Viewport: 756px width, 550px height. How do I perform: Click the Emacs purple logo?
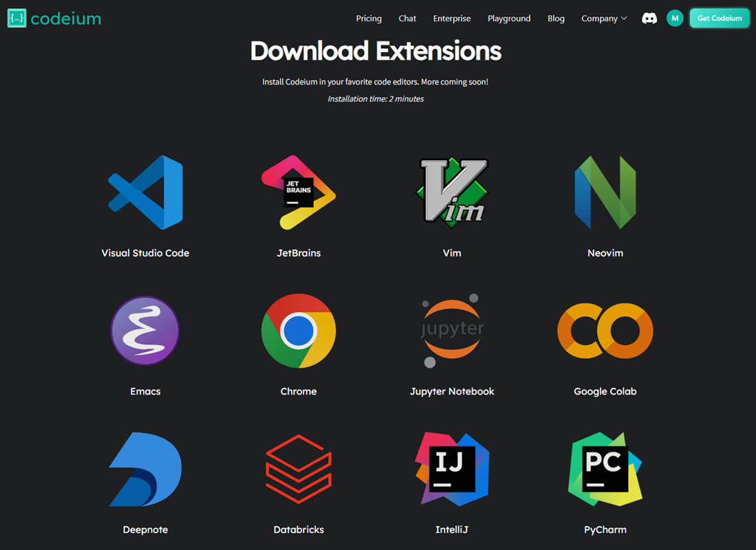tap(145, 331)
